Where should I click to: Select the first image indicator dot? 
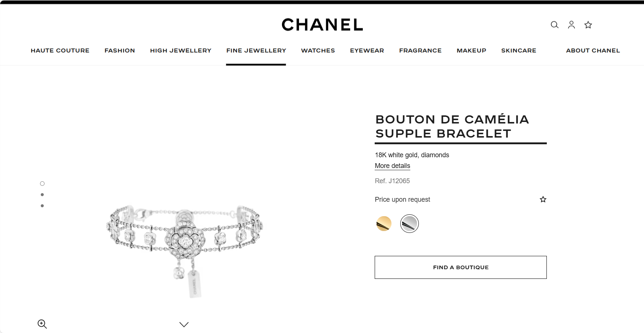(x=42, y=184)
